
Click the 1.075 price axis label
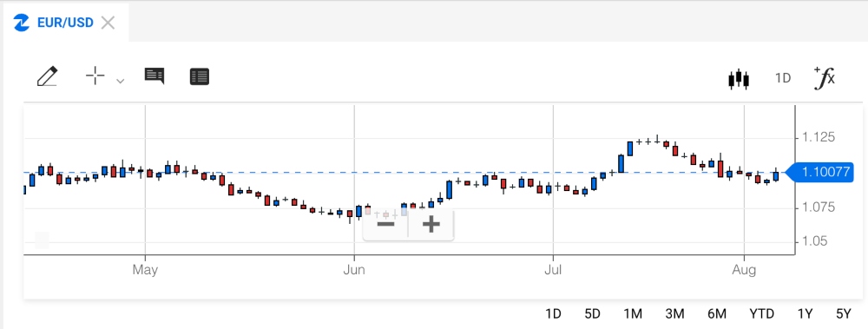[819, 207]
